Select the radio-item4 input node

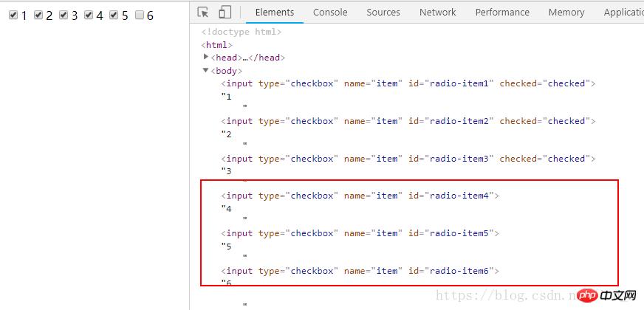click(360, 196)
